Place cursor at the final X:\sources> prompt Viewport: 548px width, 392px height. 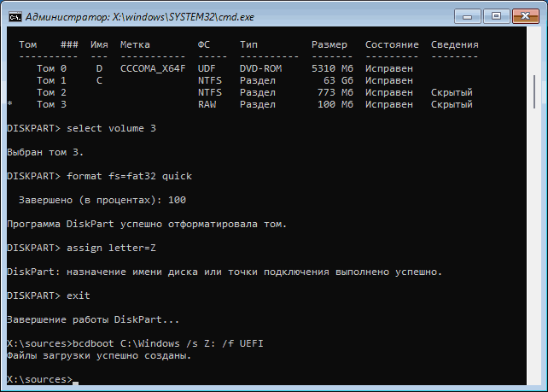(74, 379)
